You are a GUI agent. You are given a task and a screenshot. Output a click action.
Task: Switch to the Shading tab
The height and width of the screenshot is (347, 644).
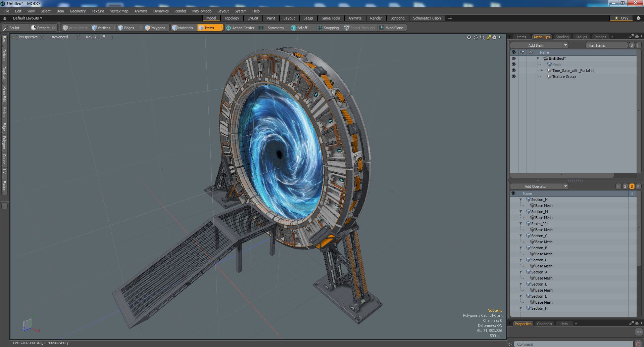(562, 37)
